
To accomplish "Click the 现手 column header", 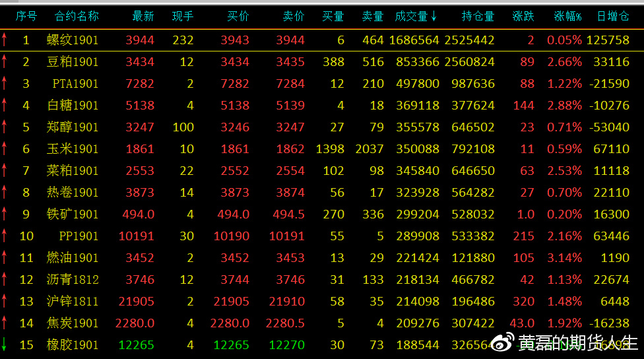I will 183,16.
